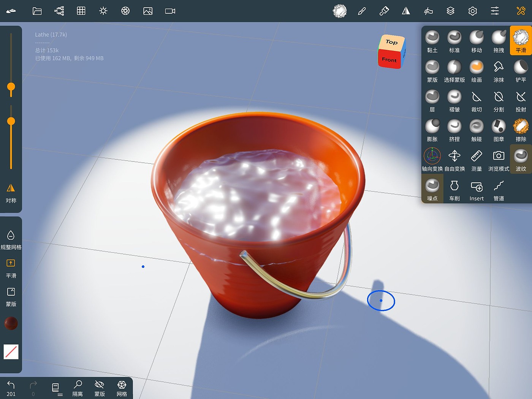Image resolution: width=532 pixels, height=399 pixels.
Task: Toggle 网格 wireframe display
Action: click(x=122, y=388)
